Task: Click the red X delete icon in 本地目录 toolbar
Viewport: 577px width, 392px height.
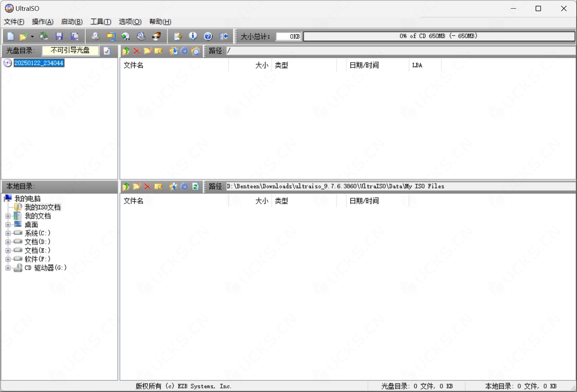Action: [148, 186]
